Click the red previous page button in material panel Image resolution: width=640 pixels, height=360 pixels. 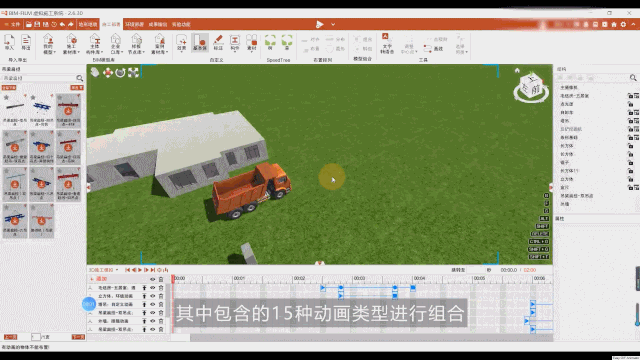tap(10, 337)
